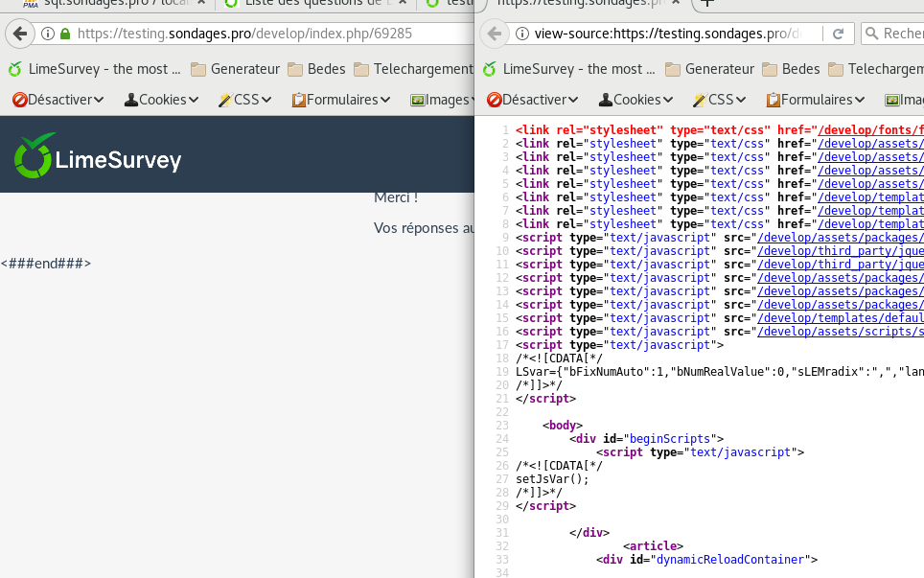Open the script src link on line 9
The image size is (924, 578).
(x=840, y=238)
